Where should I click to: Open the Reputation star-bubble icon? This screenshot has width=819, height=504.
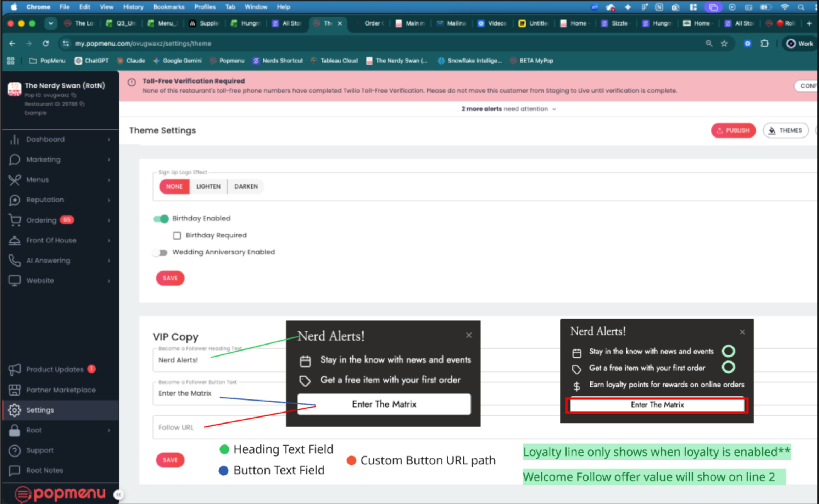point(15,200)
